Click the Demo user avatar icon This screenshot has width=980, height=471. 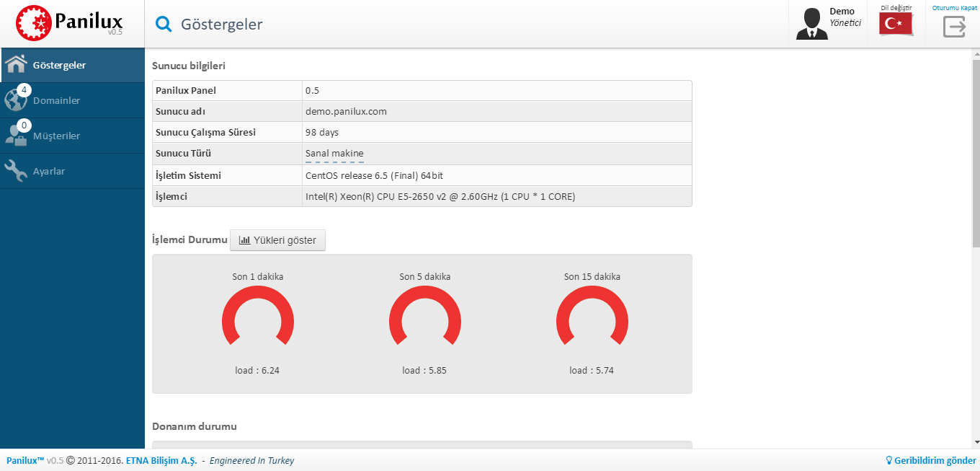pos(811,25)
